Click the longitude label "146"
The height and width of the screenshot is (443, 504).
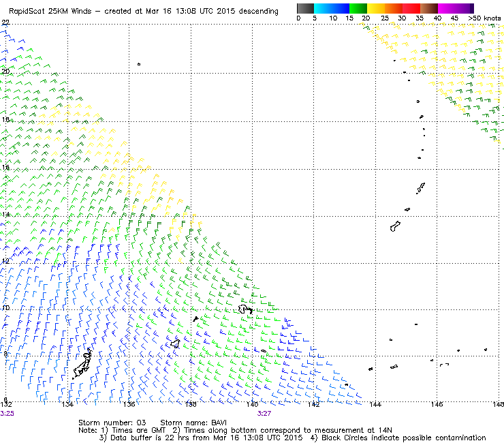(437, 405)
